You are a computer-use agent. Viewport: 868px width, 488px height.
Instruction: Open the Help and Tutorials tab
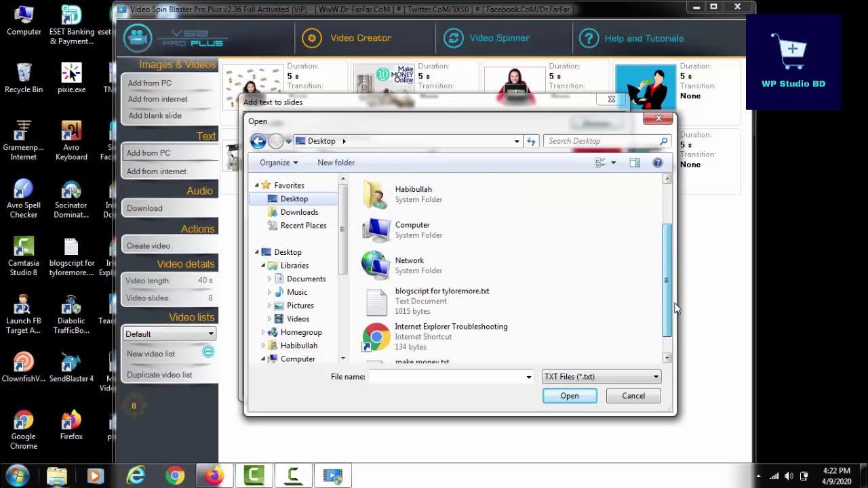(644, 39)
